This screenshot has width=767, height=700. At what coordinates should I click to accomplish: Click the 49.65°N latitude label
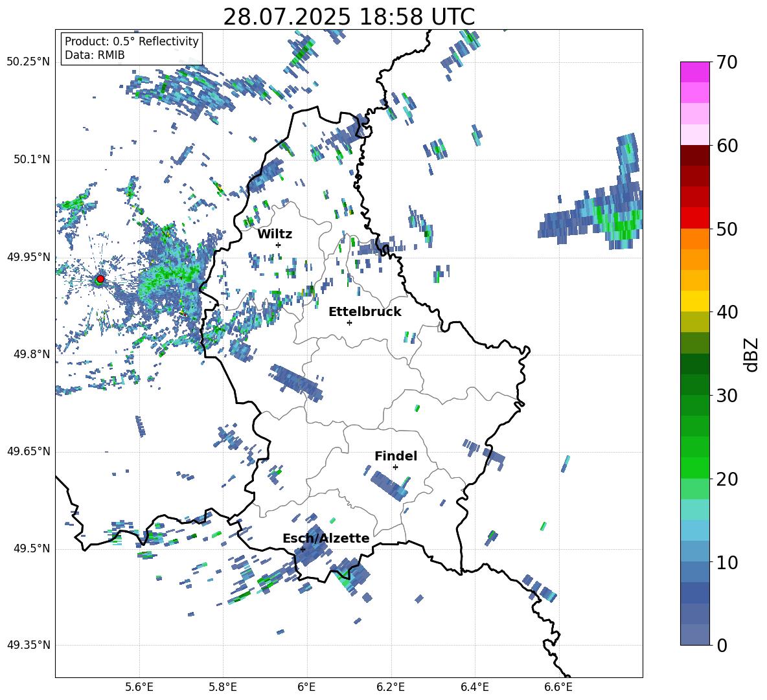(x=29, y=451)
